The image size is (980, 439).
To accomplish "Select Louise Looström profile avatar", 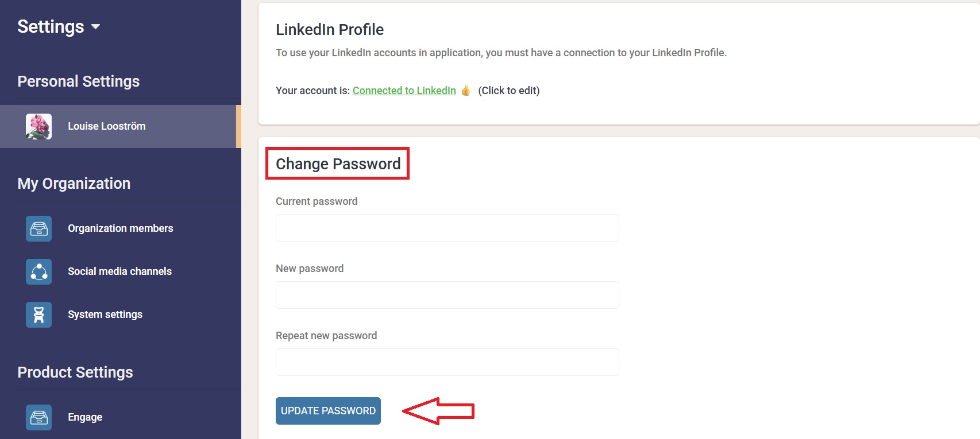I will (x=38, y=126).
